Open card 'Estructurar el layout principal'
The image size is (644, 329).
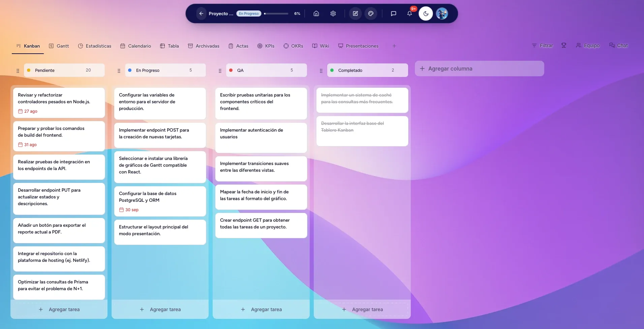[160, 232]
